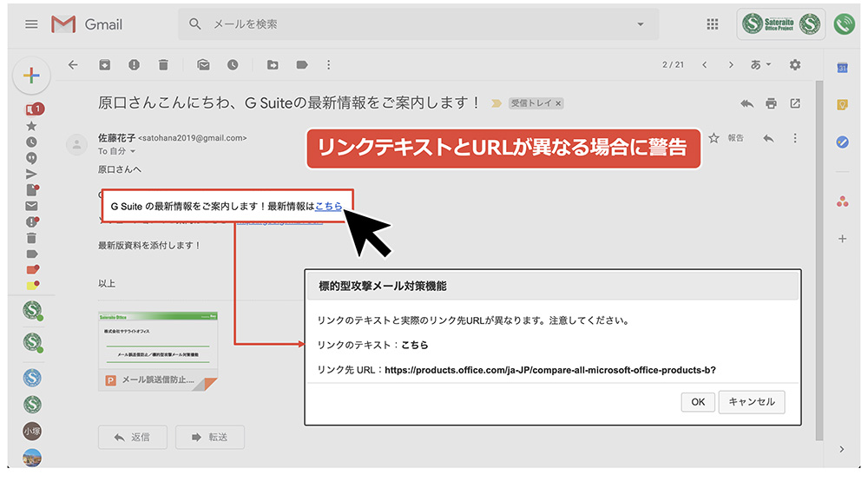Archive this conversation

tap(105, 65)
